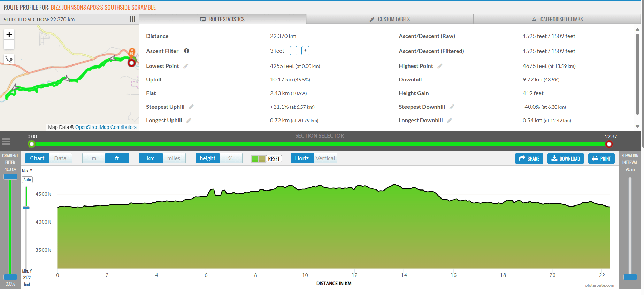Increase ascent filter with plus stepper
Image resolution: width=644 pixels, height=295 pixels.
pos(305,51)
